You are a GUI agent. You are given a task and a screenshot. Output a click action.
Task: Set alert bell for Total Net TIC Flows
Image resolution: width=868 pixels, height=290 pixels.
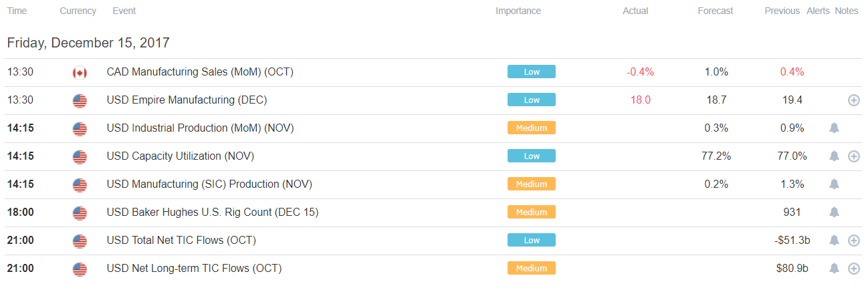(834, 241)
